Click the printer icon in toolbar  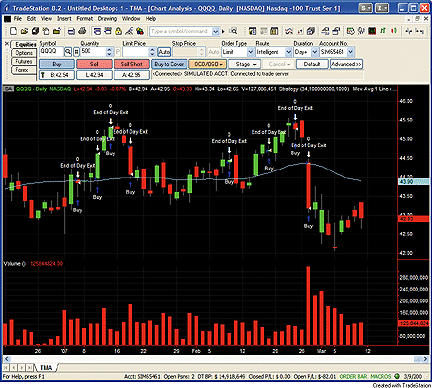pyautogui.click(x=71, y=31)
